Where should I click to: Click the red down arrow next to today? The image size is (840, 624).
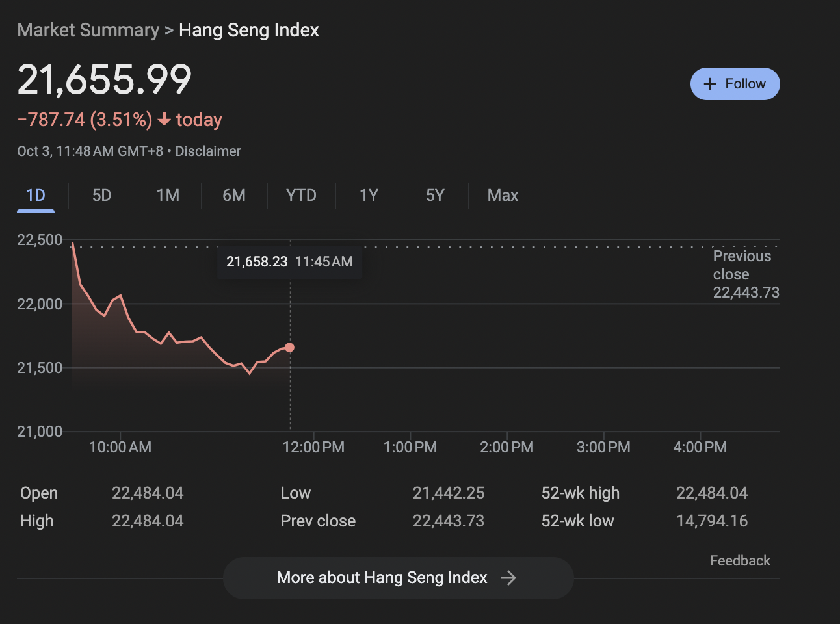point(164,120)
